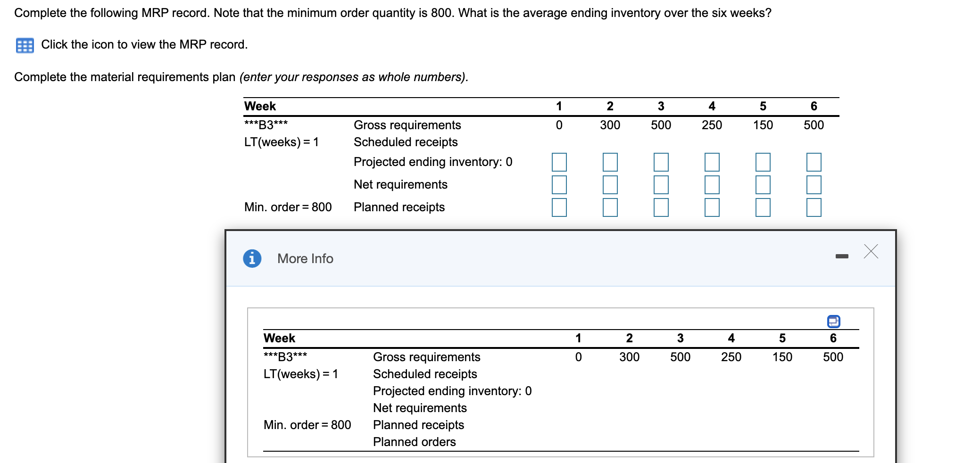Click week 4 net requirements box
The image size is (980, 463).
coord(712,185)
